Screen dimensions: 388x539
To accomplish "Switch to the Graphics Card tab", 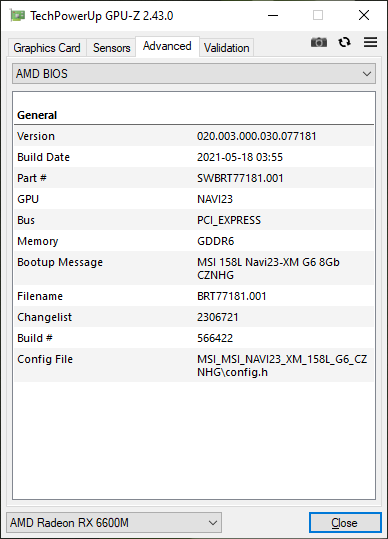I will (47, 48).
